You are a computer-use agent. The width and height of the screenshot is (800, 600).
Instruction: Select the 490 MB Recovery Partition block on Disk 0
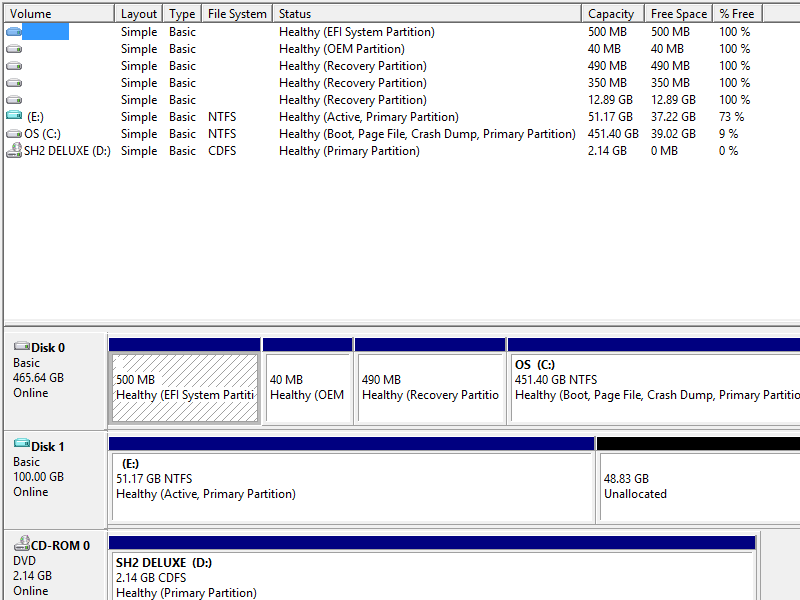(430, 387)
